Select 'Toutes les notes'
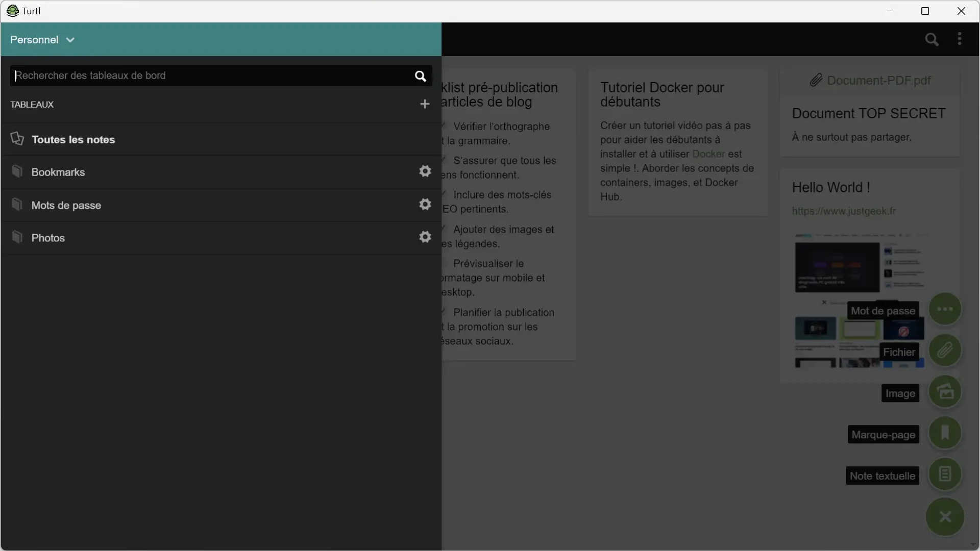Viewport: 980px width, 551px height. coord(221,139)
